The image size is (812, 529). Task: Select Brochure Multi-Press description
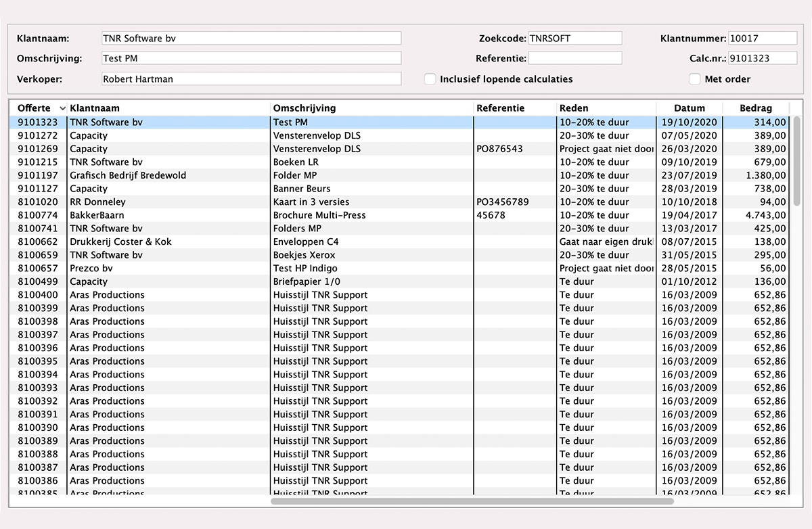click(319, 215)
